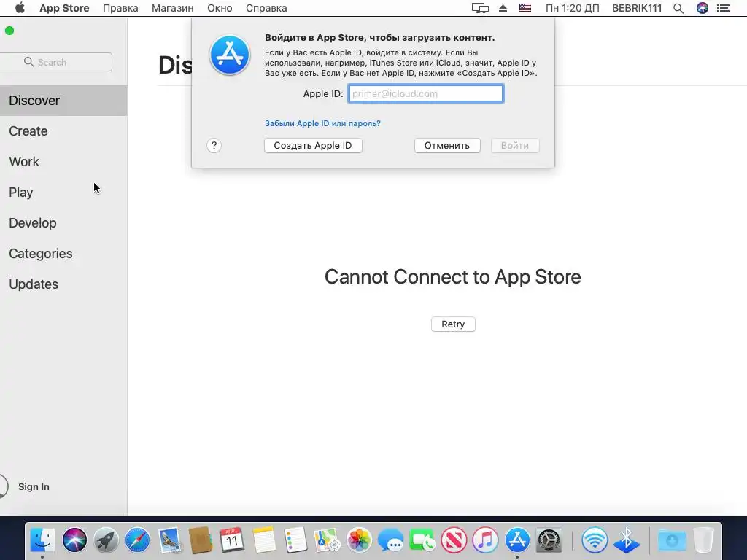Open Calendar in the Dock
The height and width of the screenshot is (560, 747).
(x=232, y=540)
